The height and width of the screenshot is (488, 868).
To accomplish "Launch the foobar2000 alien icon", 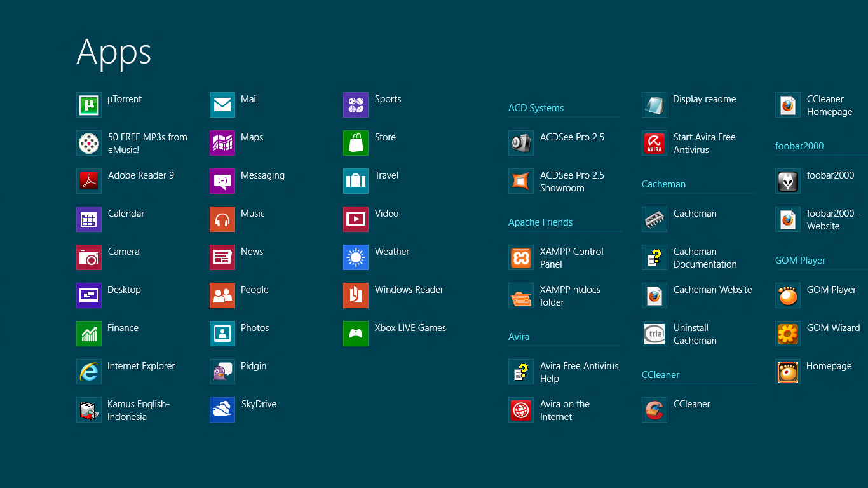I will (x=788, y=181).
